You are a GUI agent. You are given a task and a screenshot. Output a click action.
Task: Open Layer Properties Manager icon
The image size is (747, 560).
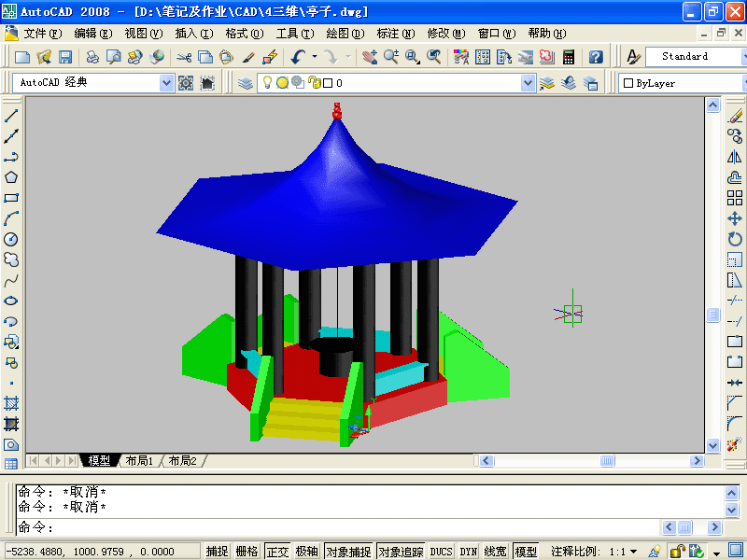tap(245, 83)
